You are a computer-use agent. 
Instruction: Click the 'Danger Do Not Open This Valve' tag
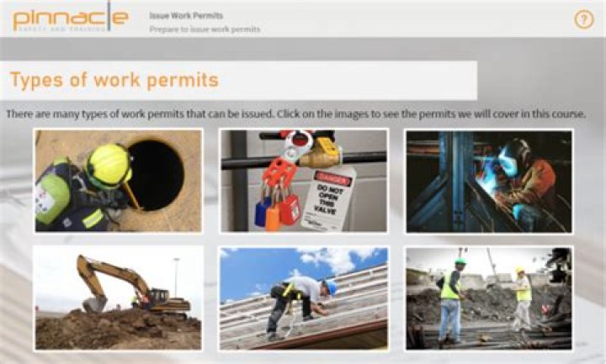coord(328,198)
